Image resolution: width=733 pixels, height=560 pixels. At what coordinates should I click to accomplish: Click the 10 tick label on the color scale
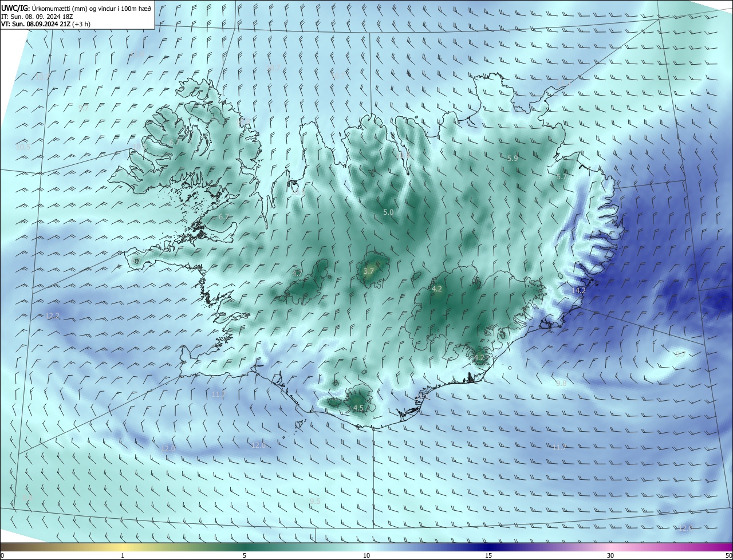point(366,555)
